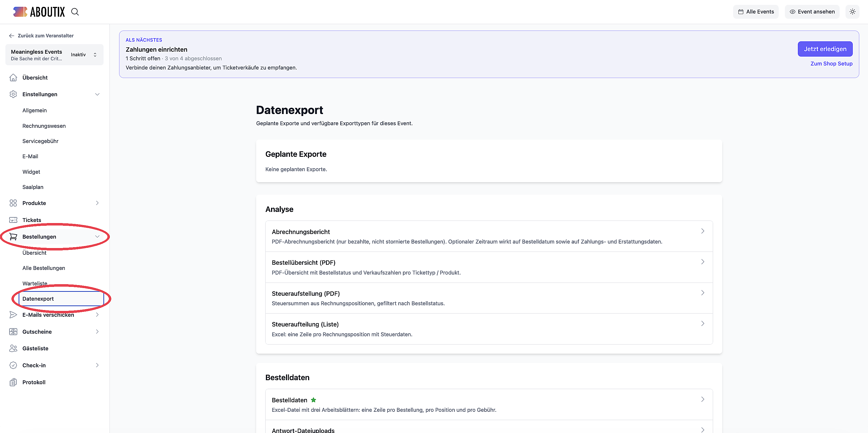868x433 pixels.
Task: Open Alle Bestellungen menu item
Action: click(44, 268)
